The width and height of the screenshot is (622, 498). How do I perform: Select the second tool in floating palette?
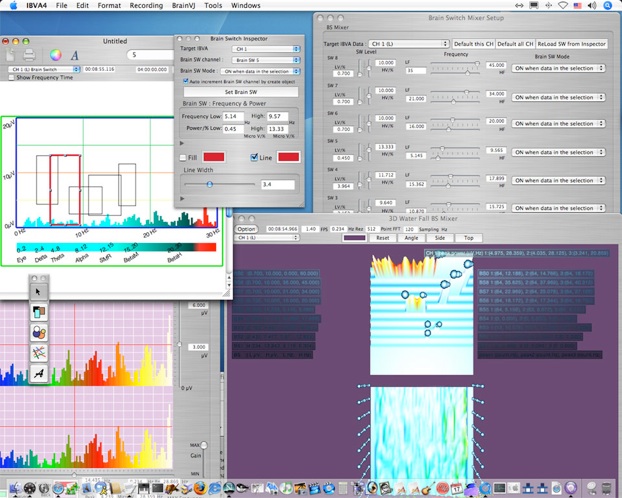(38, 311)
